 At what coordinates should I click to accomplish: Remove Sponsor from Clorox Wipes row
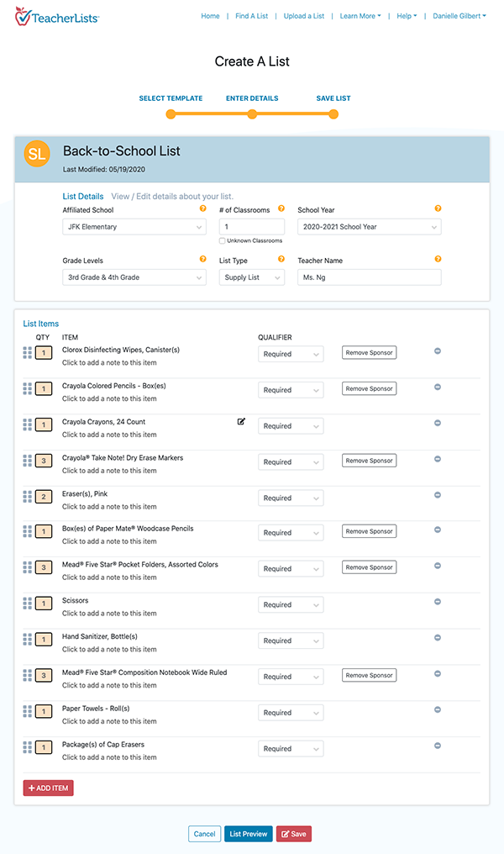tap(369, 353)
